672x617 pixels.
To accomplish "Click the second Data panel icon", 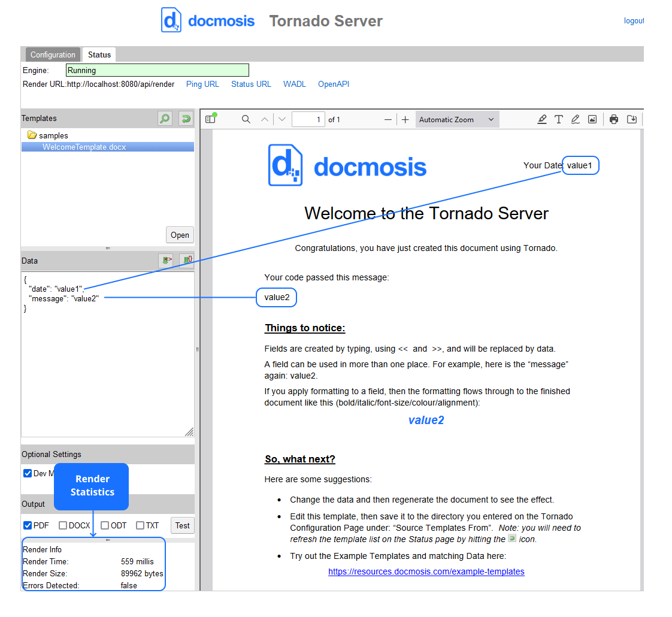I will pos(187,260).
